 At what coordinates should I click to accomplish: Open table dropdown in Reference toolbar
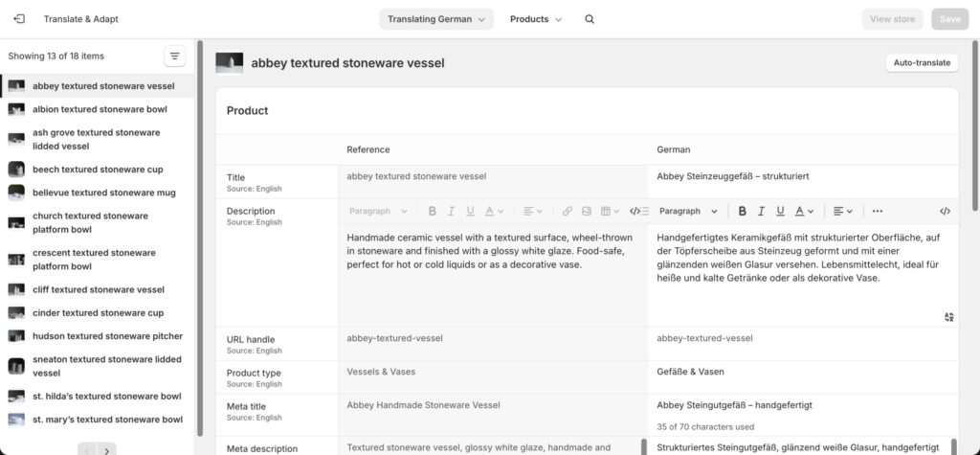coord(610,212)
